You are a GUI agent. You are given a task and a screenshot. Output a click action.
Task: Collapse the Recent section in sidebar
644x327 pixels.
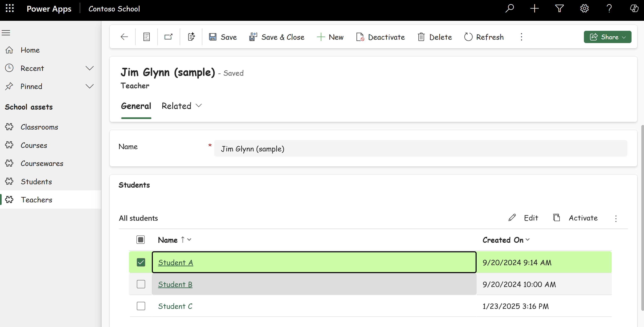point(89,68)
